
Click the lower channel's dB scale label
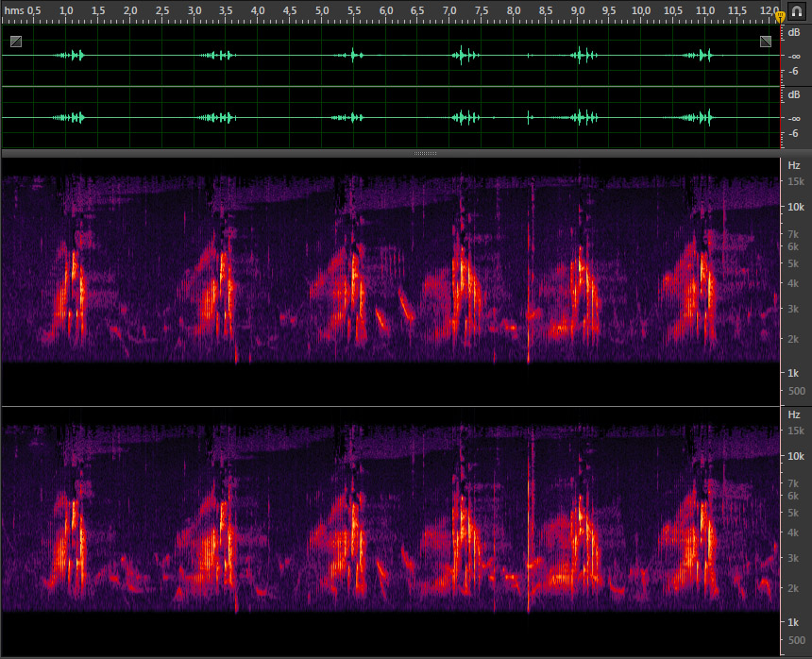point(794,95)
